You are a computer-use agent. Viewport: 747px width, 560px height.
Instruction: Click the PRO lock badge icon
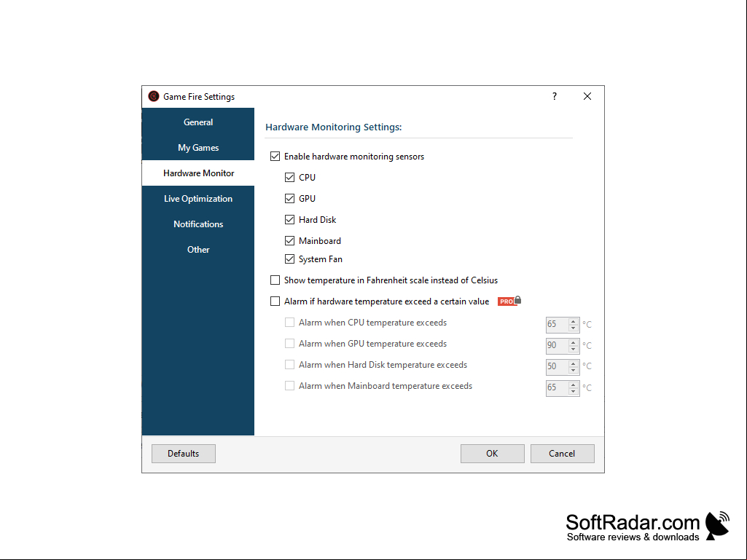tap(509, 301)
